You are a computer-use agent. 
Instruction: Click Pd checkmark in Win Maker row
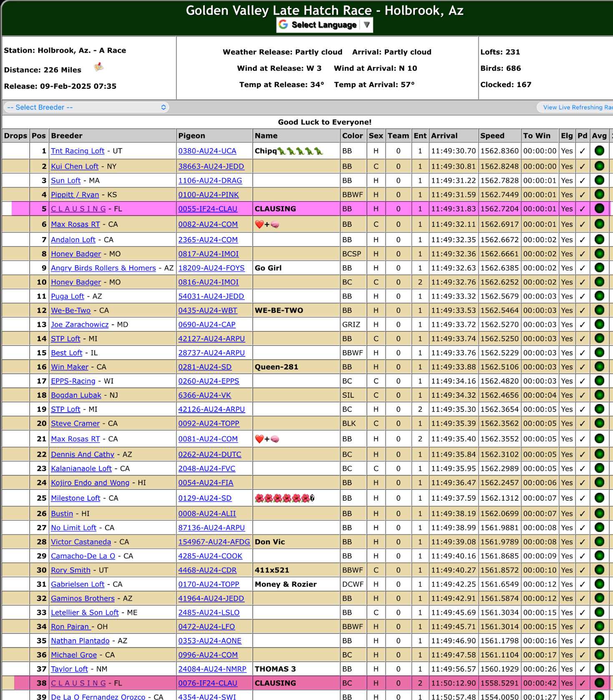pyautogui.click(x=582, y=367)
